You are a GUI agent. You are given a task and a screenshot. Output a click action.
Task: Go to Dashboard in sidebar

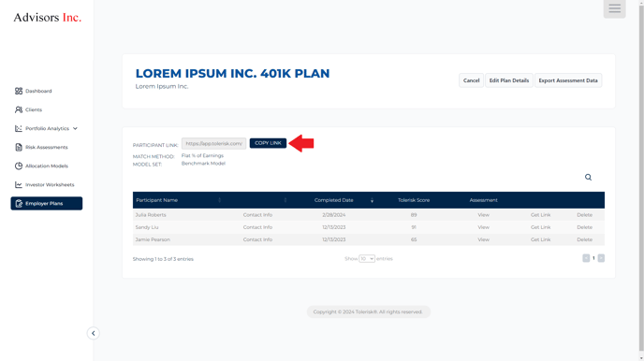(38, 91)
